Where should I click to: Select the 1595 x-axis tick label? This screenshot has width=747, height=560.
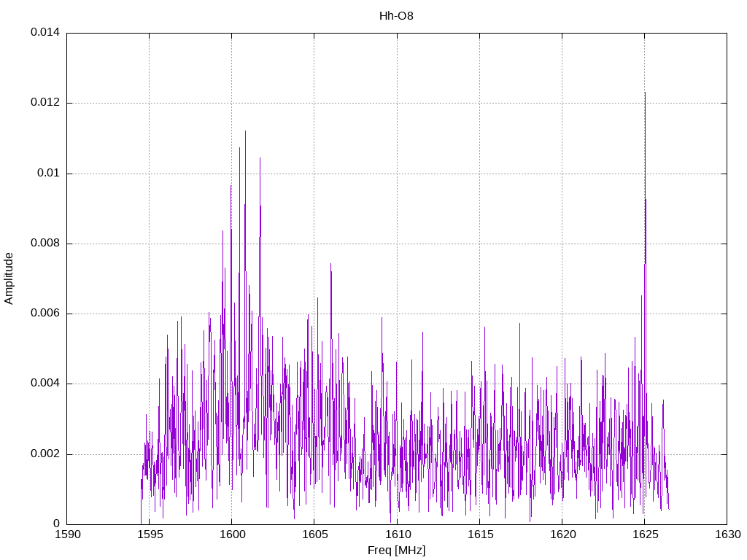click(x=150, y=534)
